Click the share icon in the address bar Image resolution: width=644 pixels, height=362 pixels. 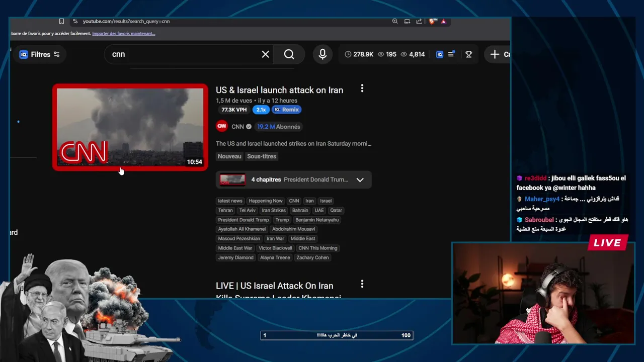click(x=419, y=21)
